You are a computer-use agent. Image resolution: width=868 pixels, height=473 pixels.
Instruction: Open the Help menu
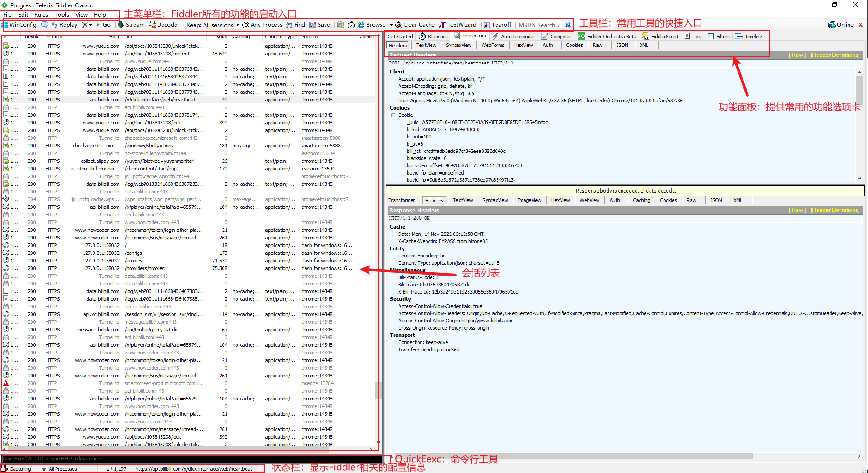pos(100,14)
